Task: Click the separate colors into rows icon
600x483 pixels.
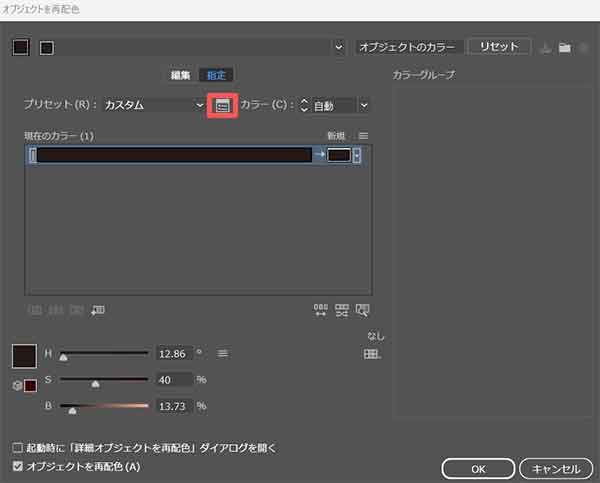Action: [56, 310]
